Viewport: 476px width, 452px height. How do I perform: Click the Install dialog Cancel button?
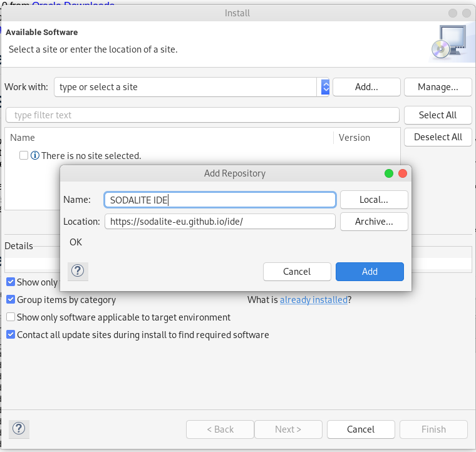coord(361,429)
